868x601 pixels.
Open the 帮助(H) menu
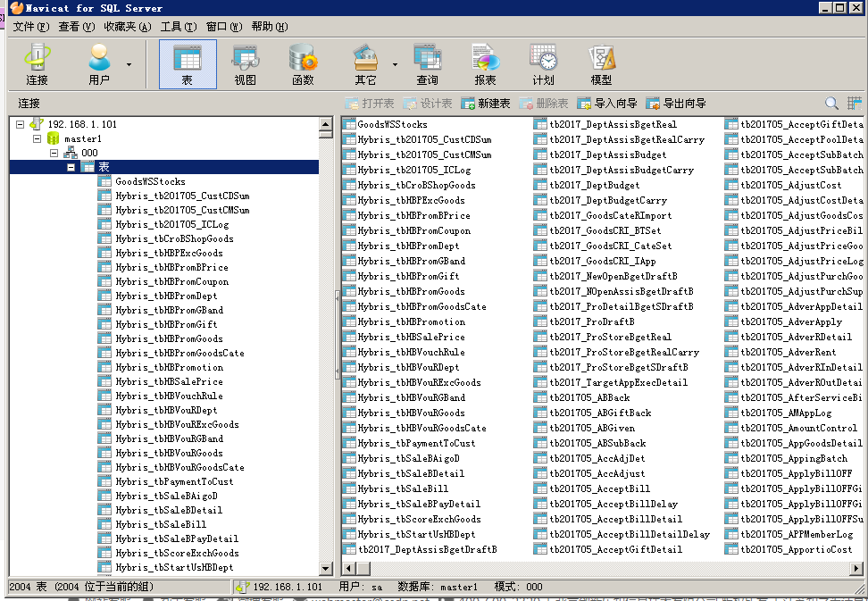click(x=270, y=27)
